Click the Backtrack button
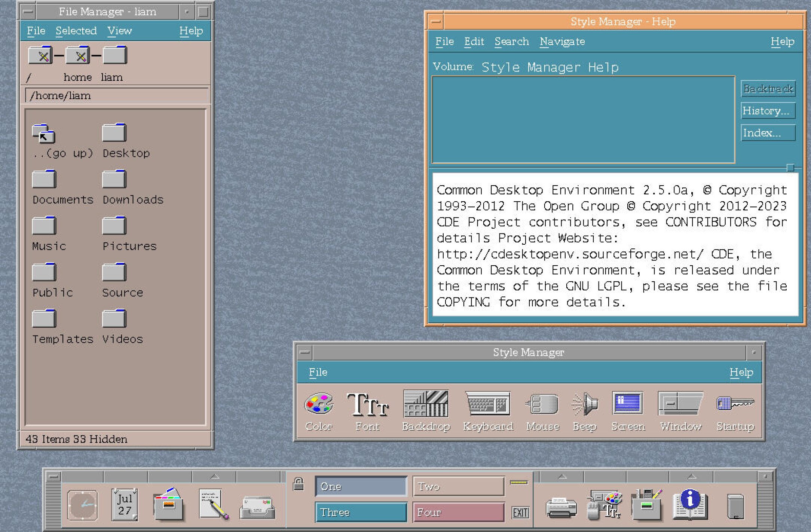Image resolution: width=811 pixels, height=532 pixels. pyautogui.click(x=768, y=89)
